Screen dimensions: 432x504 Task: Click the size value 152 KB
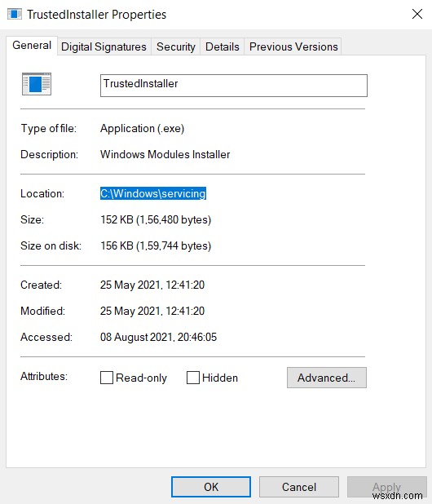point(156,220)
